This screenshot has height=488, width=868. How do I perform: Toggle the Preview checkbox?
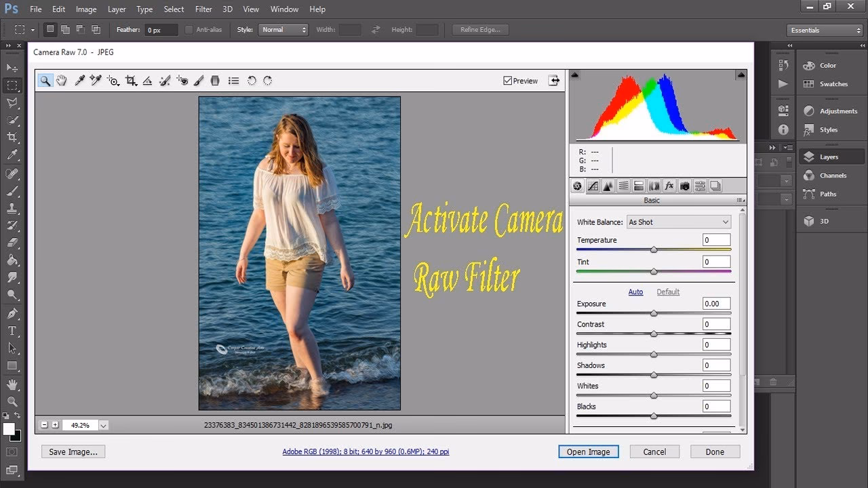[507, 80]
